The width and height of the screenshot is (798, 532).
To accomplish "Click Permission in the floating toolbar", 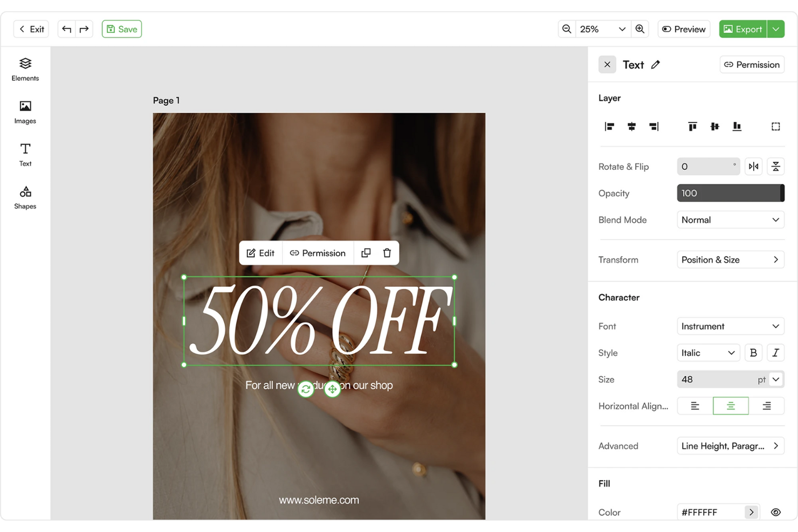I will (318, 253).
